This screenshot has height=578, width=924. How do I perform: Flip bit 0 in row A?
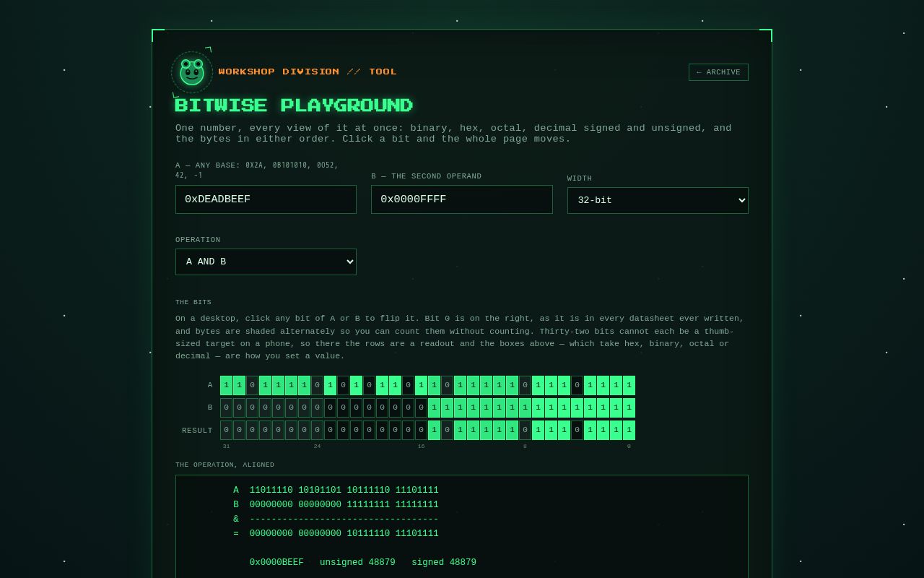629,385
